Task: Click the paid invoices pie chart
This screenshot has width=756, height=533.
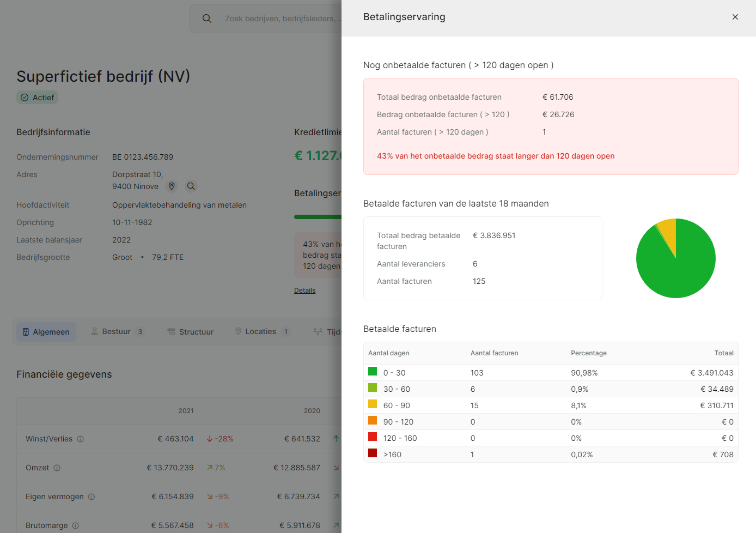Action: click(675, 258)
